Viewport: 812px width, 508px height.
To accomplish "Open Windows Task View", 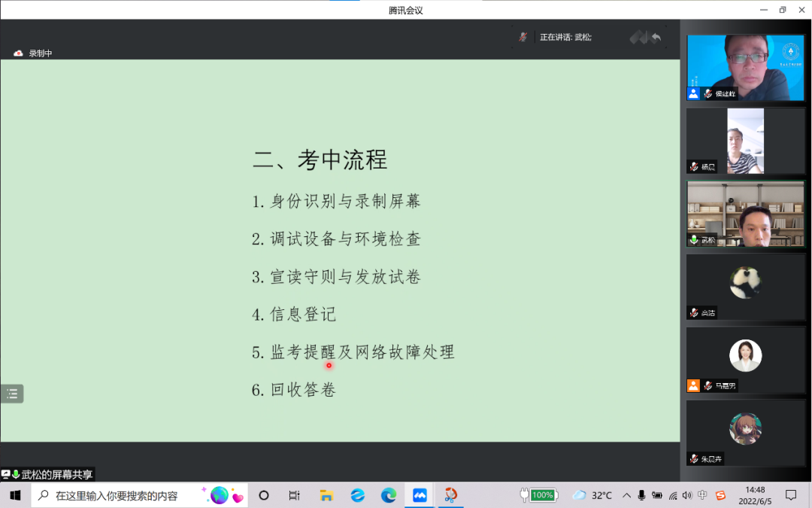I will click(x=295, y=495).
